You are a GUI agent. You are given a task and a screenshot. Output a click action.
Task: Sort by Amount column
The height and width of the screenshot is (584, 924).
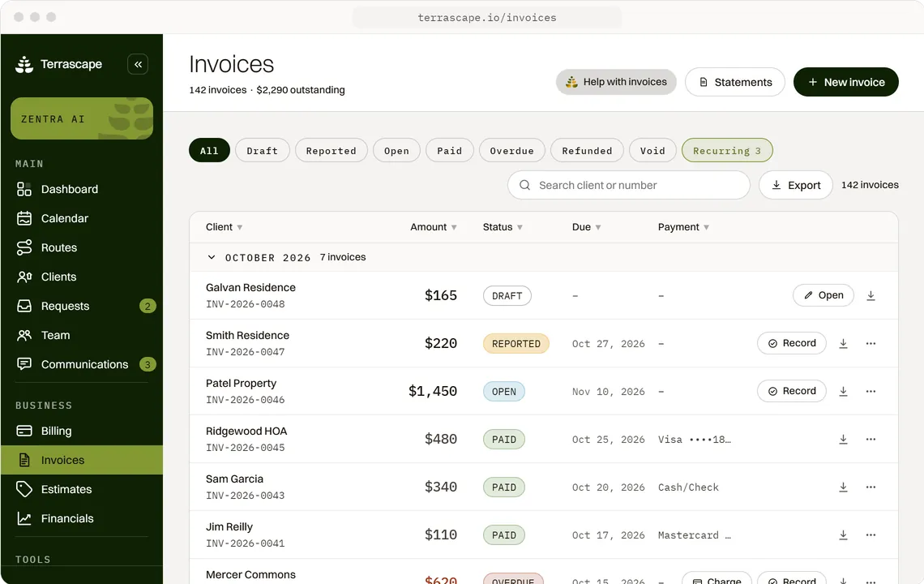(434, 227)
